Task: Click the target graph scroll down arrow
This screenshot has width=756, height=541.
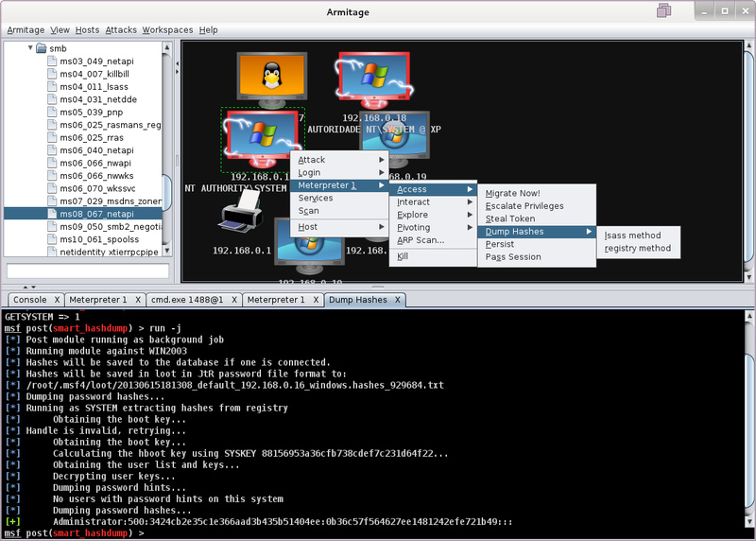Action: point(748,277)
